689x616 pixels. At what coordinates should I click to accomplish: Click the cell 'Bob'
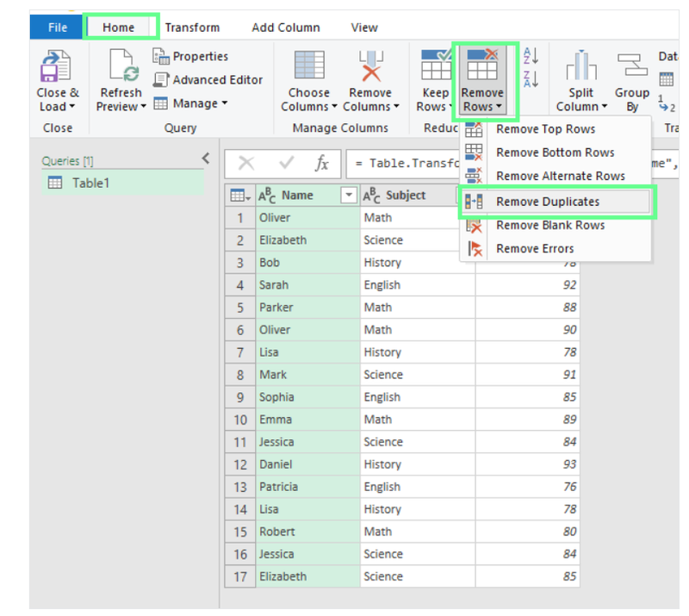coord(307,263)
